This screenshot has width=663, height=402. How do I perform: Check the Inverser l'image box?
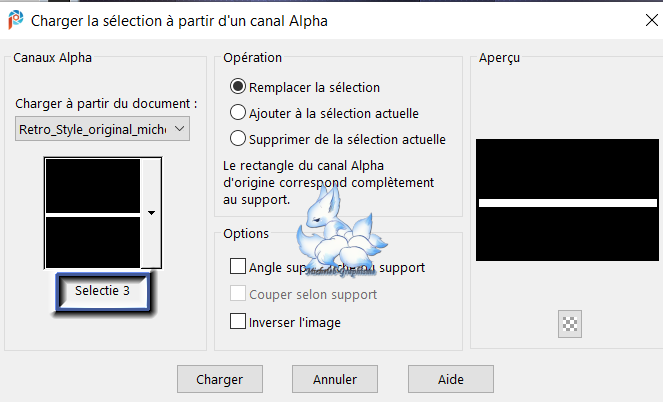click(x=238, y=322)
